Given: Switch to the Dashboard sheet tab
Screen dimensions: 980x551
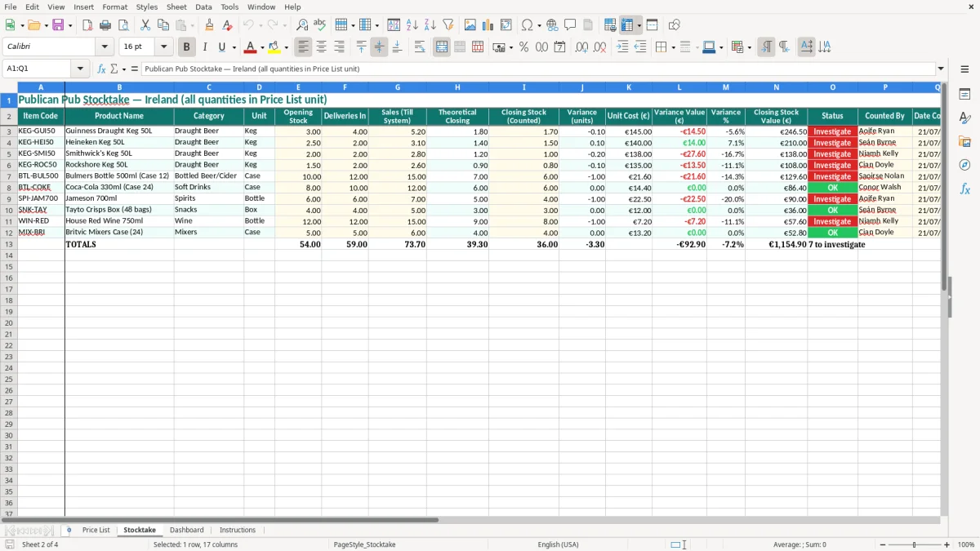Looking at the screenshot, I should [x=187, y=530].
